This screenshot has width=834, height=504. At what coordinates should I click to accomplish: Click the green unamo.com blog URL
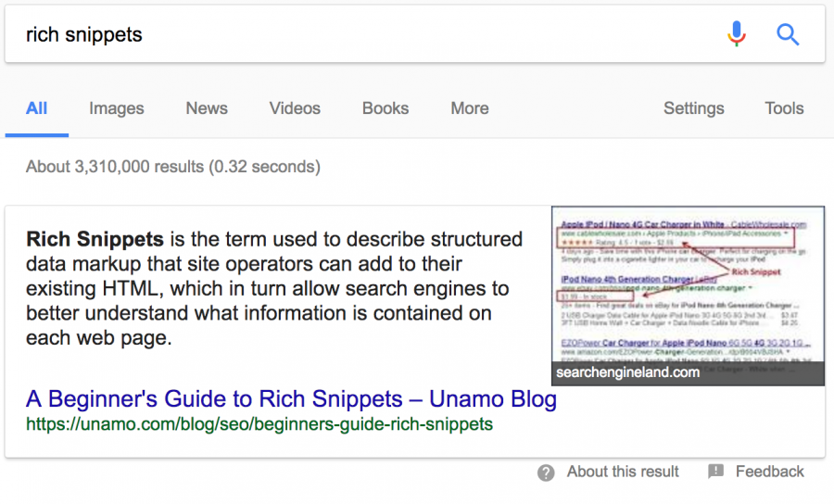(x=259, y=424)
